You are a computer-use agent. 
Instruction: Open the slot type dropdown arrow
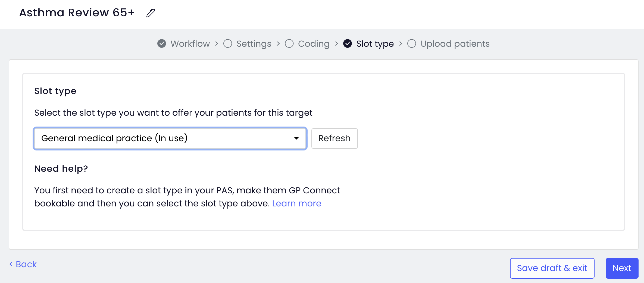[296, 139]
